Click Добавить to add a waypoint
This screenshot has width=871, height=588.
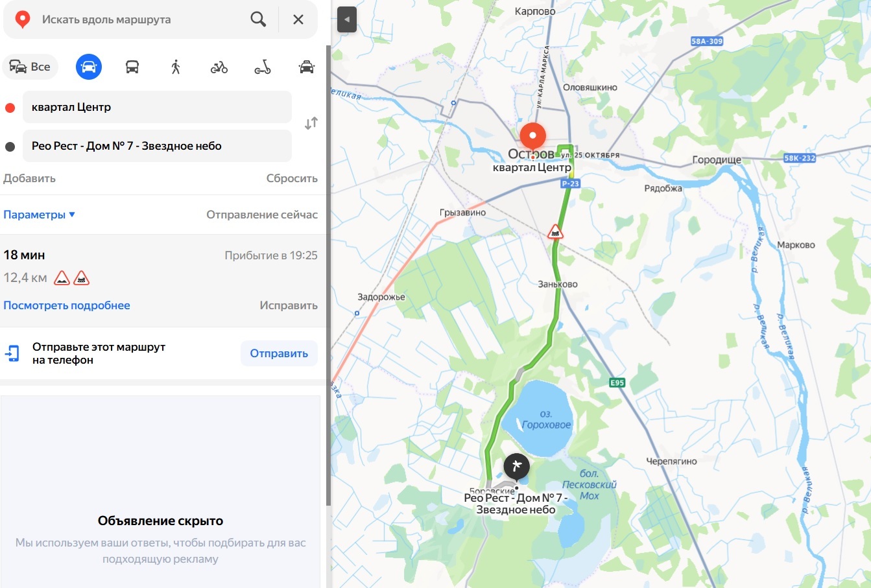click(29, 178)
